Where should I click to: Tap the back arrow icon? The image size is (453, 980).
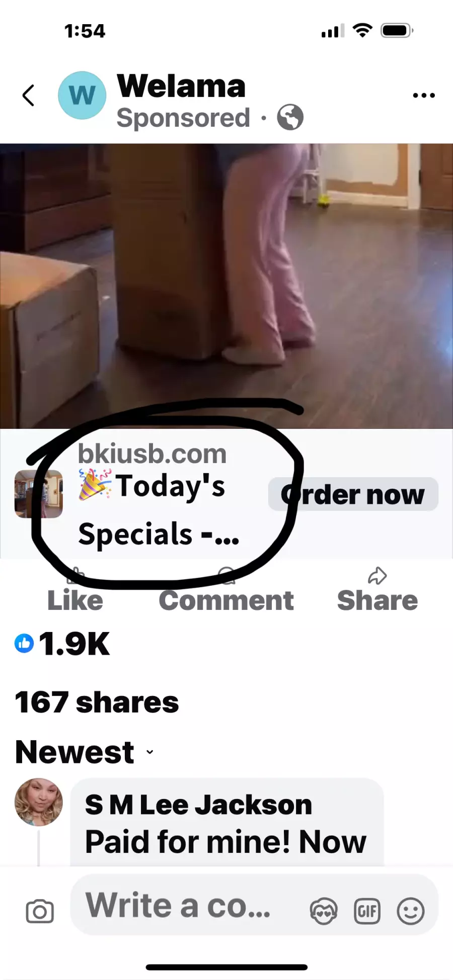point(29,95)
